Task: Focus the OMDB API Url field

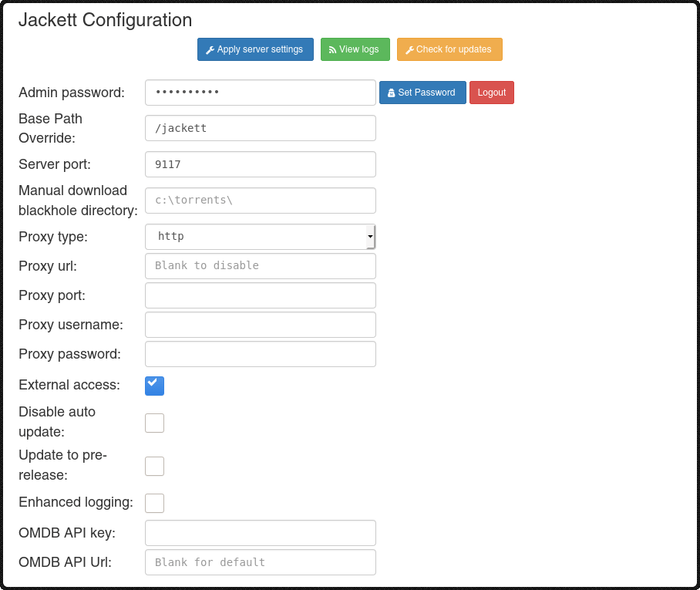Action: tap(260, 562)
